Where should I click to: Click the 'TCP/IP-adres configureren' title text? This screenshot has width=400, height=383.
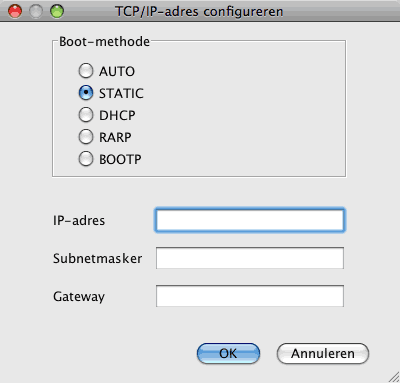pos(199,12)
